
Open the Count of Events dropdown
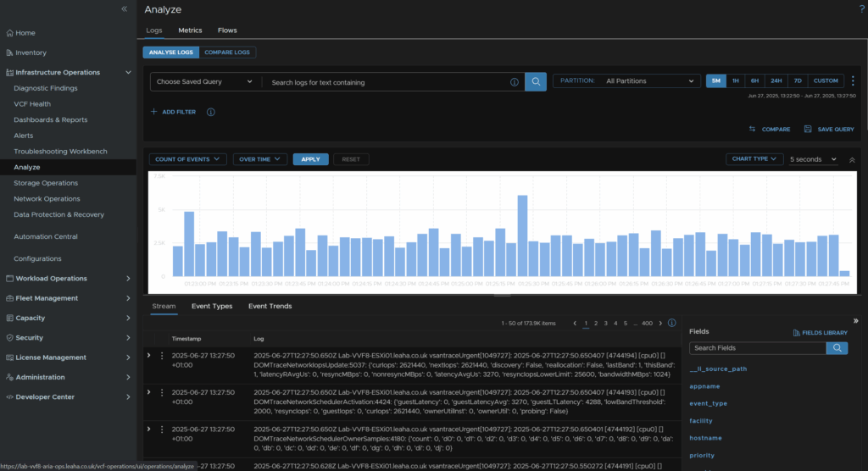(187, 159)
